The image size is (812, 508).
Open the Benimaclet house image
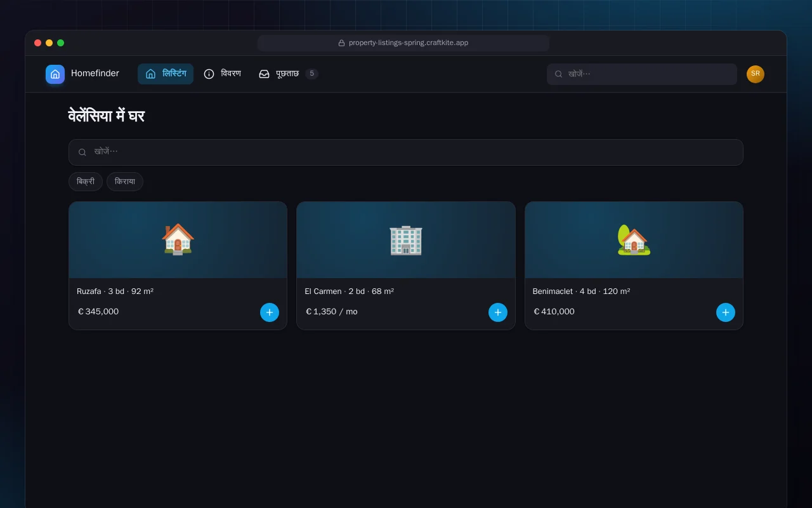point(634,240)
